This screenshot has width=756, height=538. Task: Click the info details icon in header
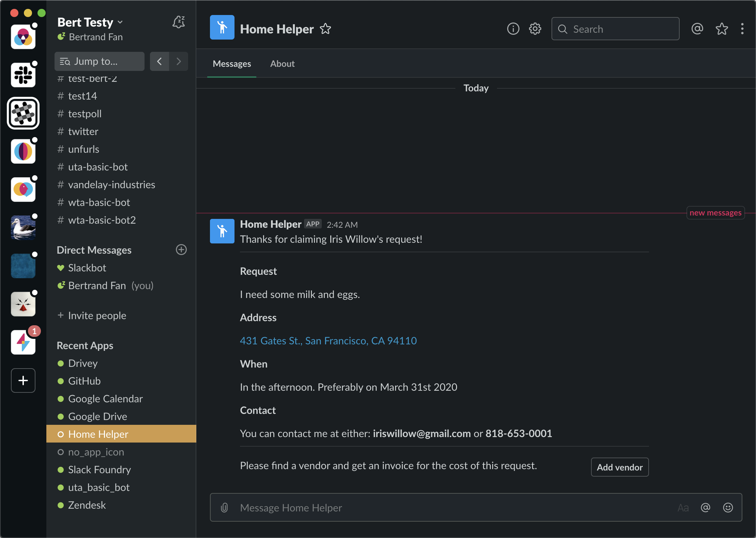[x=513, y=29]
